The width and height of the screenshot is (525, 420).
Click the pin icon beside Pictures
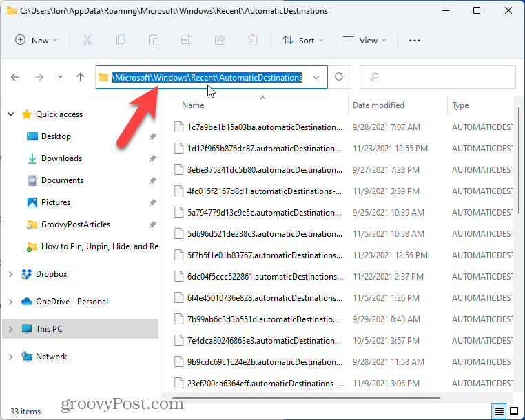(x=153, y=202)
